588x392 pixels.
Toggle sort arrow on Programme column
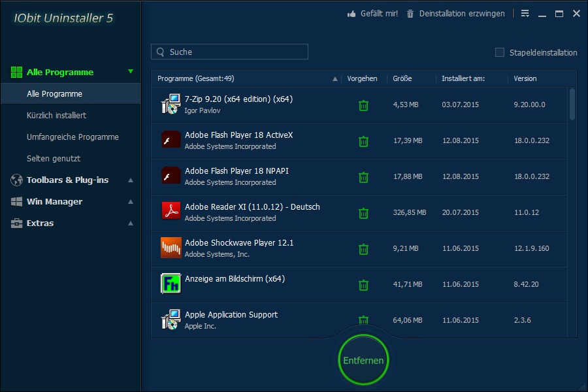point(335,79)
